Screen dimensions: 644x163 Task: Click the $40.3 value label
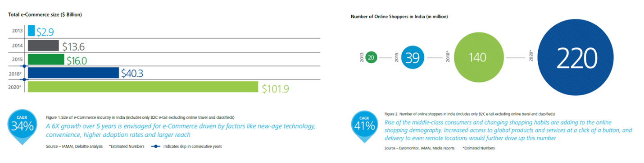pyautogui.click(x=132, y=74)
